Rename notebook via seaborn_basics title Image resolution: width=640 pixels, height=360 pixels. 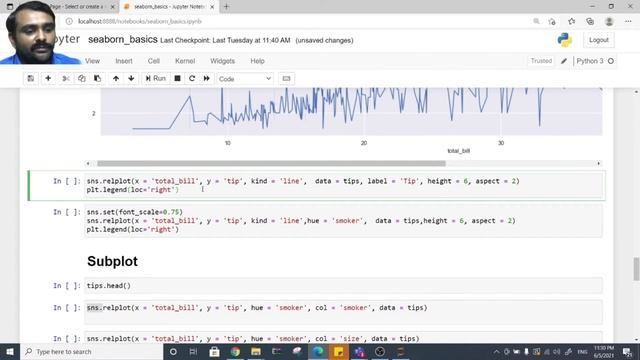(122, 40)
